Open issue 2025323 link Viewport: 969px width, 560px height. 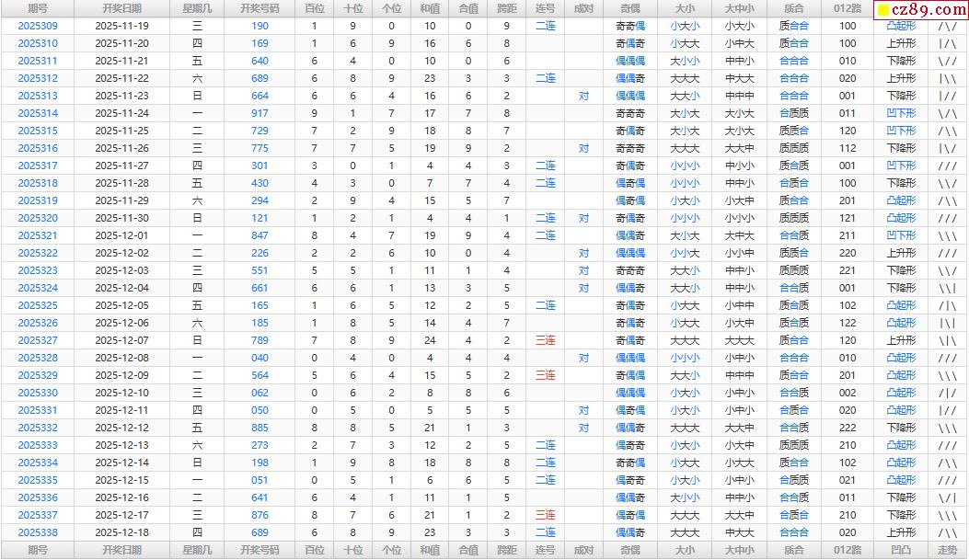[38, 270]
